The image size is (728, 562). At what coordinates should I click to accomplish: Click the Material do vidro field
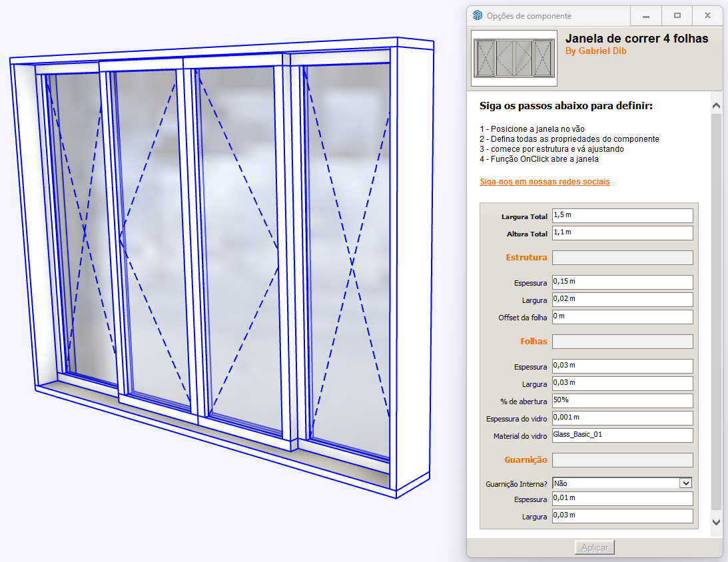(x=622, y=435)
